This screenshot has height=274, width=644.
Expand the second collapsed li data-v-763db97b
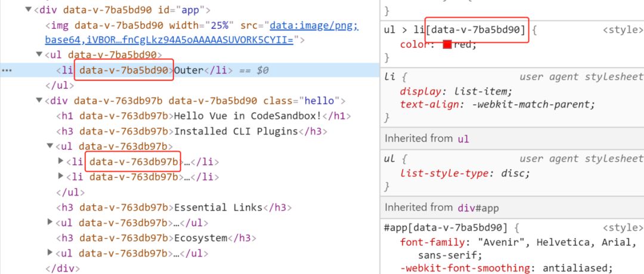click(60, 177)
